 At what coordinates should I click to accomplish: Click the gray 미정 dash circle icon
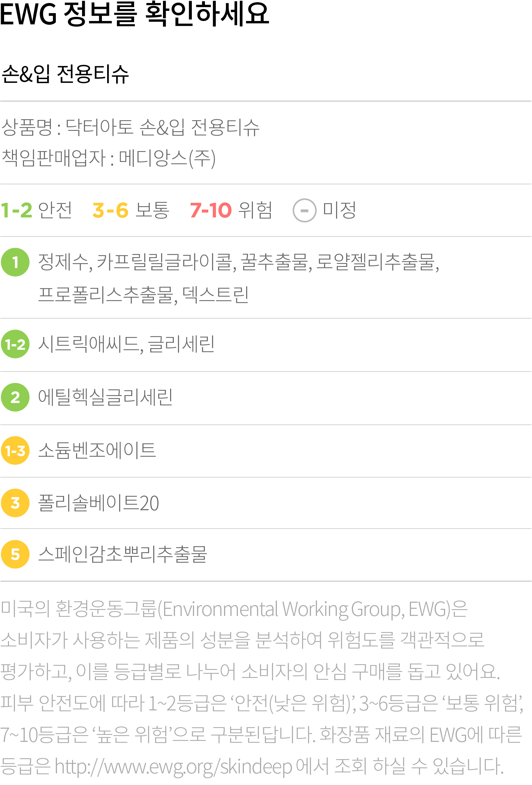[305, 210]
